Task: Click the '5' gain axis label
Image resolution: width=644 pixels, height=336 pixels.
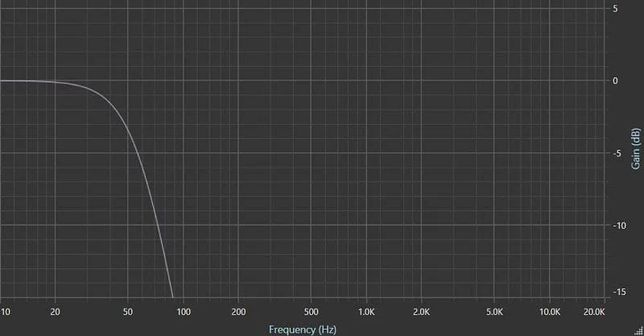Action: tap(615, 9)
